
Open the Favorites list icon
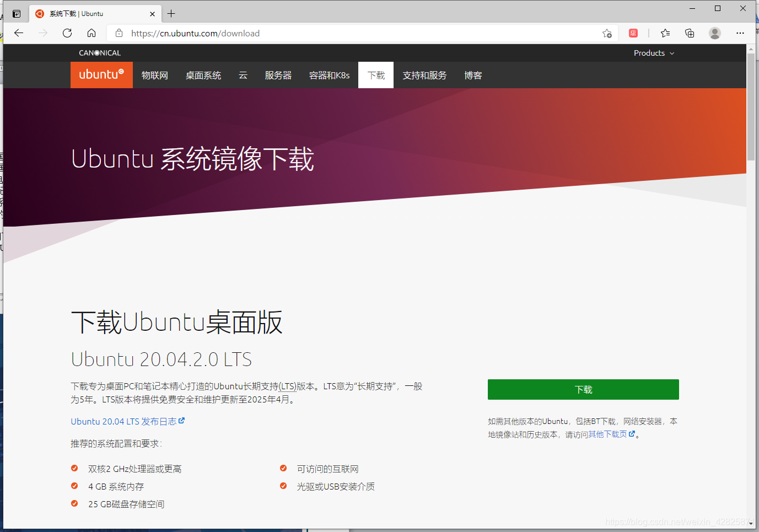coord(665,33)
